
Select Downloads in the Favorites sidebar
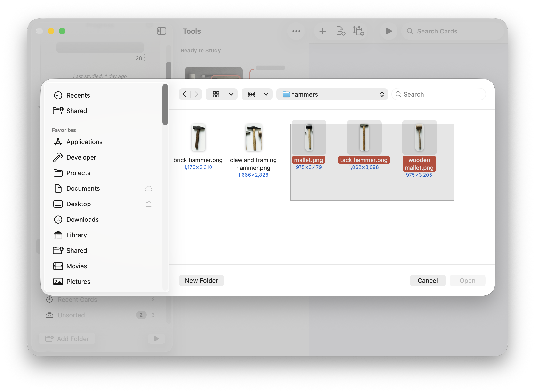click(x=82, y=220)
